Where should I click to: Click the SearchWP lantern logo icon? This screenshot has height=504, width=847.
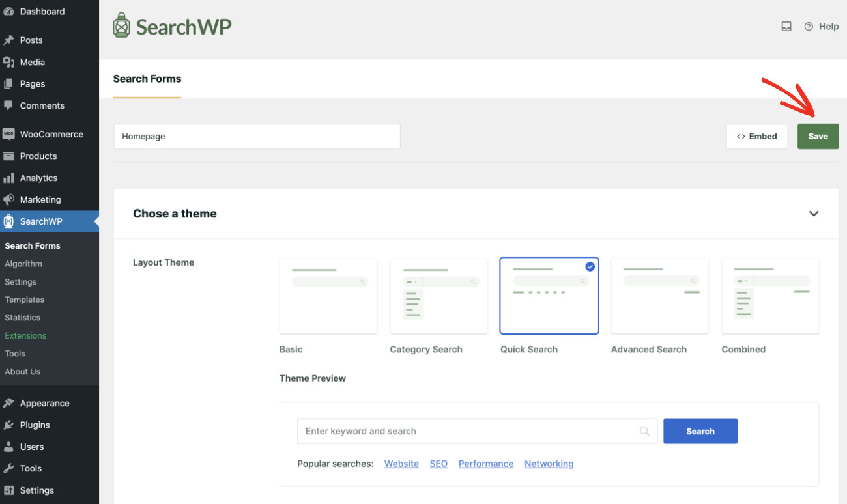[121, 25]
